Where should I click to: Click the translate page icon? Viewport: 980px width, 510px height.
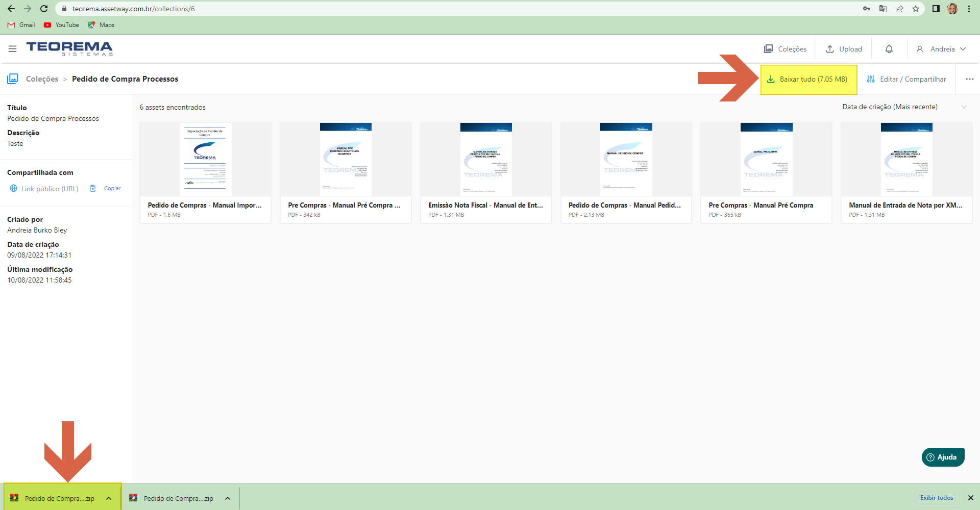883,9
